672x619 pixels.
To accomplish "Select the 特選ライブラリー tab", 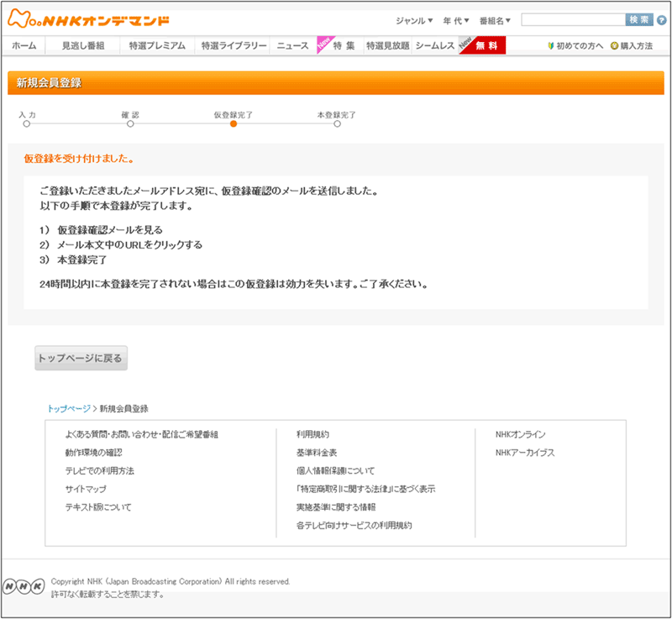I will 234,46.
